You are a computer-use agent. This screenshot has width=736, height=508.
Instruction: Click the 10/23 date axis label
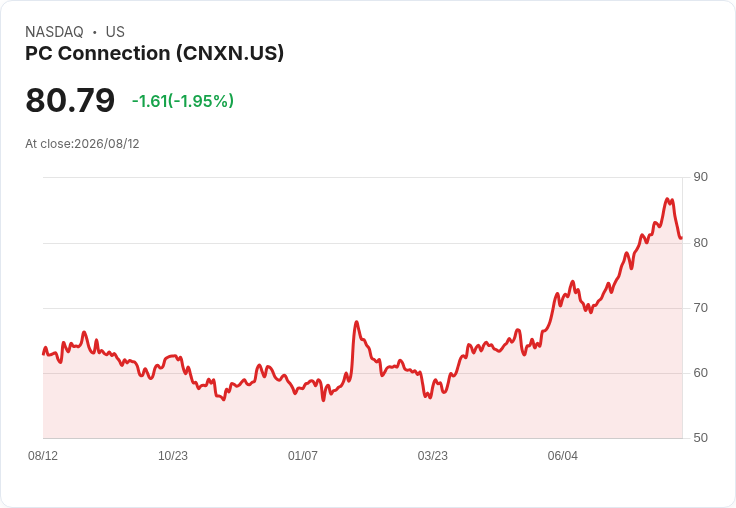pos(173,455)
